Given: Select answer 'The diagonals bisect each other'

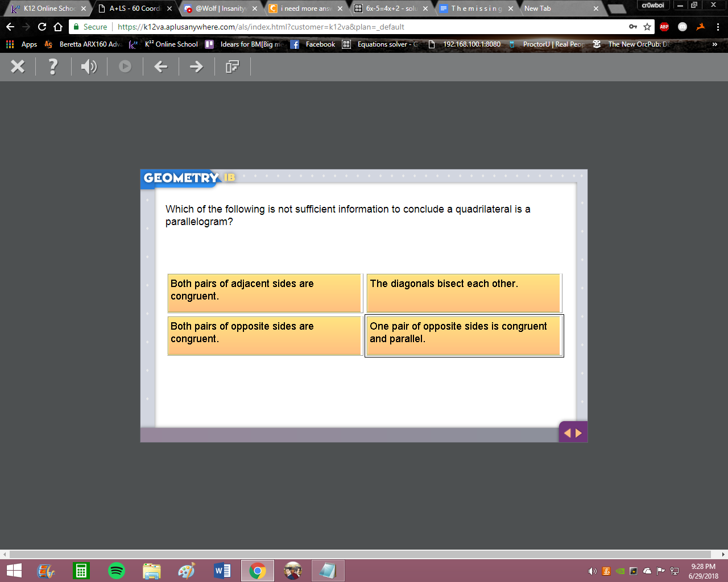Looking at the screenshot, I should point(464,293).
